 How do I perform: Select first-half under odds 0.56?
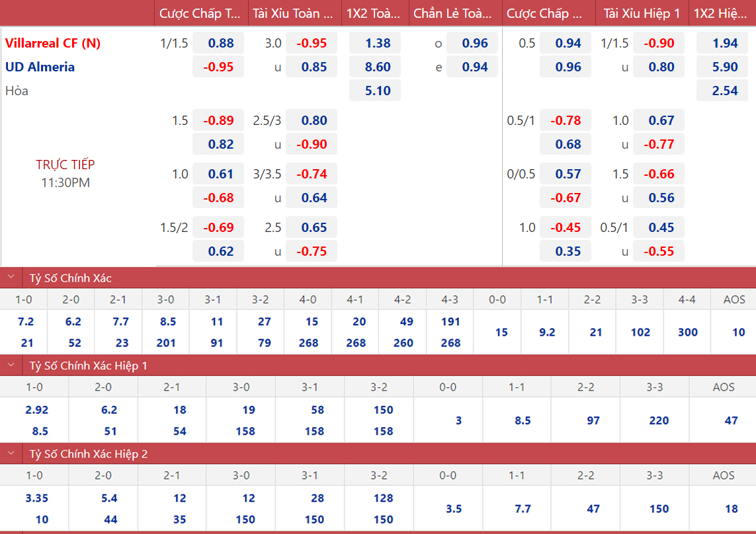659,198
